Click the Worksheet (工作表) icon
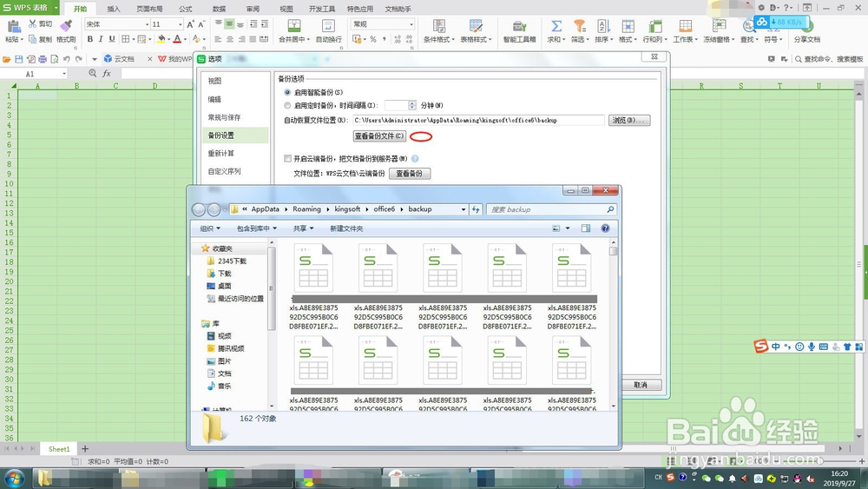 pyautogui.click(x=686, y=26)
